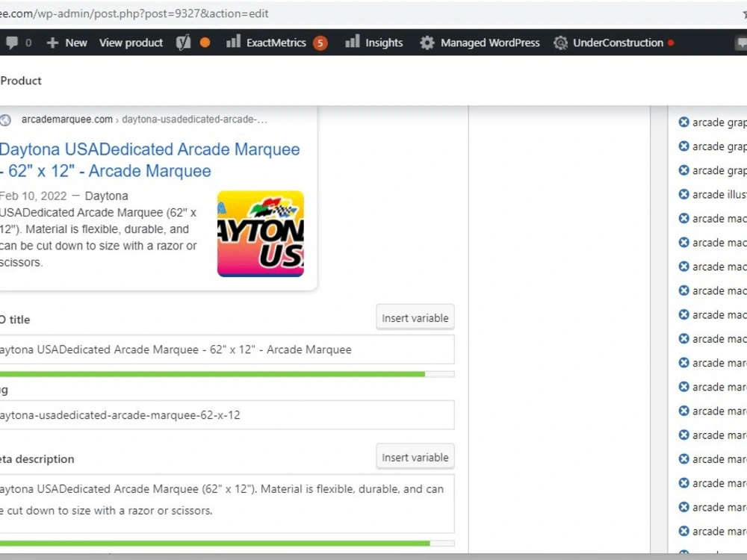Click Insert variable beside SEO title
Screen dimensions: 747x560
(415, 317)
